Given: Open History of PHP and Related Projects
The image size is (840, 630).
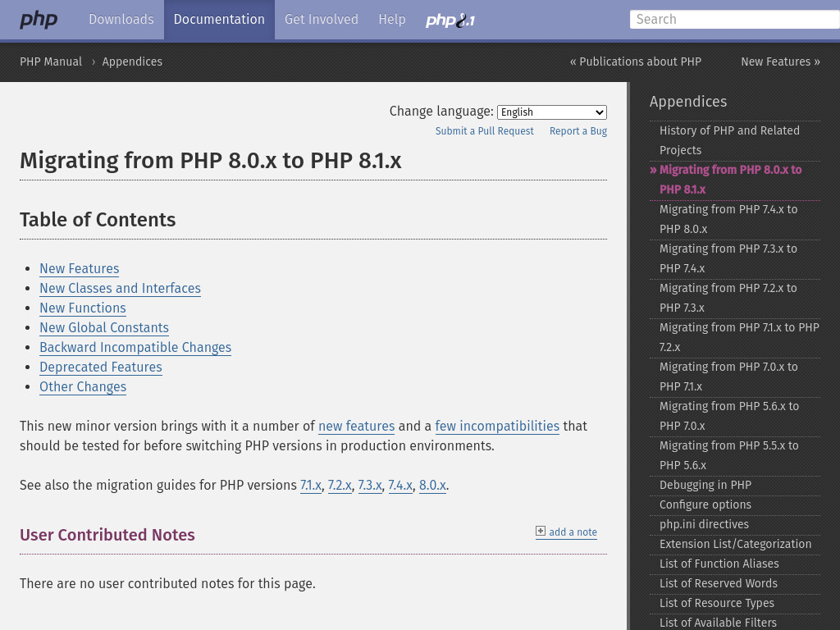Looking at the screenshot, I should click(734, 140).
